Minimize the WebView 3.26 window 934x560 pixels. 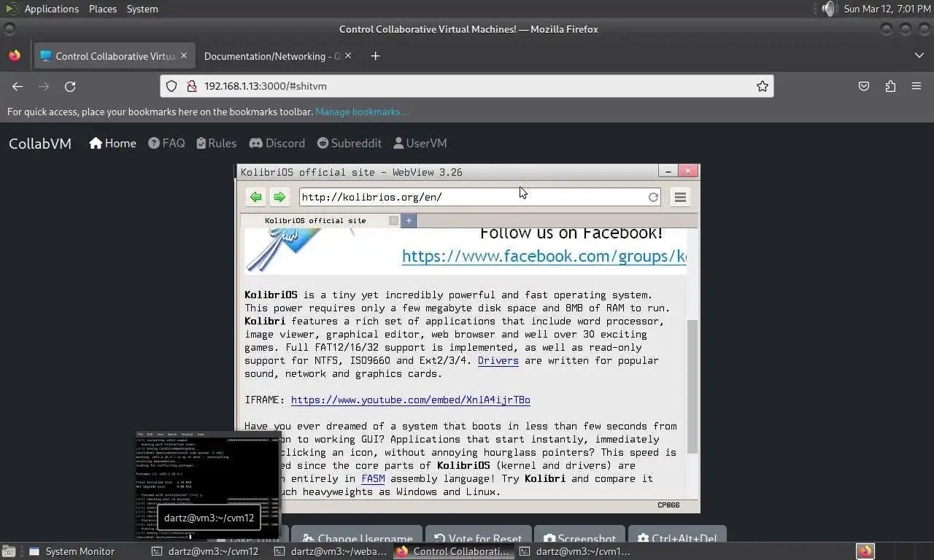[x=668, y=171]
